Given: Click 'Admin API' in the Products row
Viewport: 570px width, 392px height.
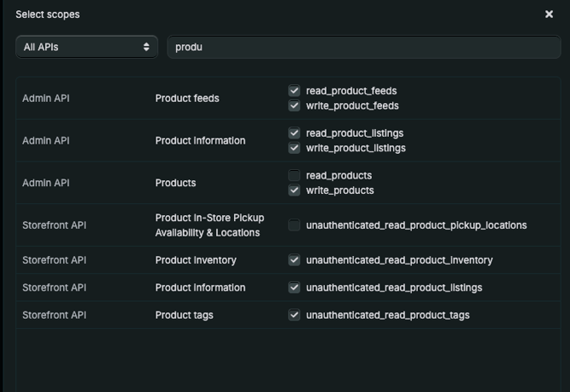Looking at the screenshot, I should [x=46, y=183].
